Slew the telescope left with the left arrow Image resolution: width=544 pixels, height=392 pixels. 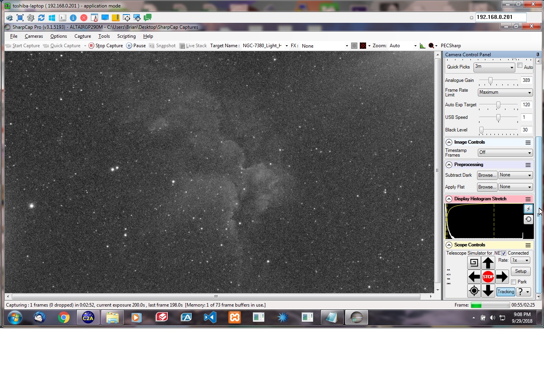(474, 277)
